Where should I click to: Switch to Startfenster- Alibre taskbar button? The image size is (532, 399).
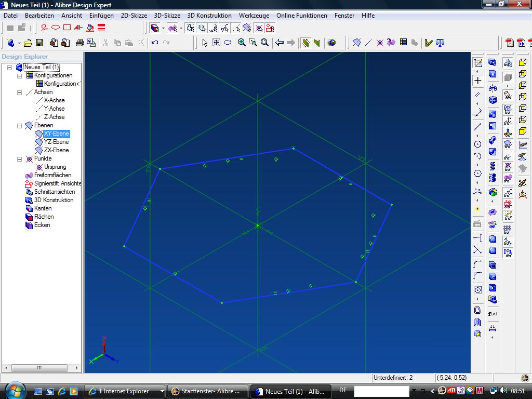click(207, 391)
